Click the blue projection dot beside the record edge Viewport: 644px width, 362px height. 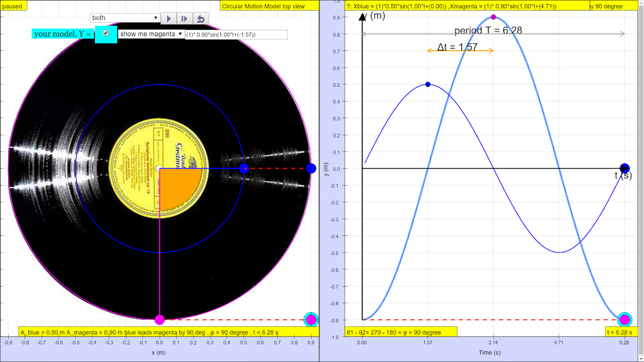coord(311,168)
